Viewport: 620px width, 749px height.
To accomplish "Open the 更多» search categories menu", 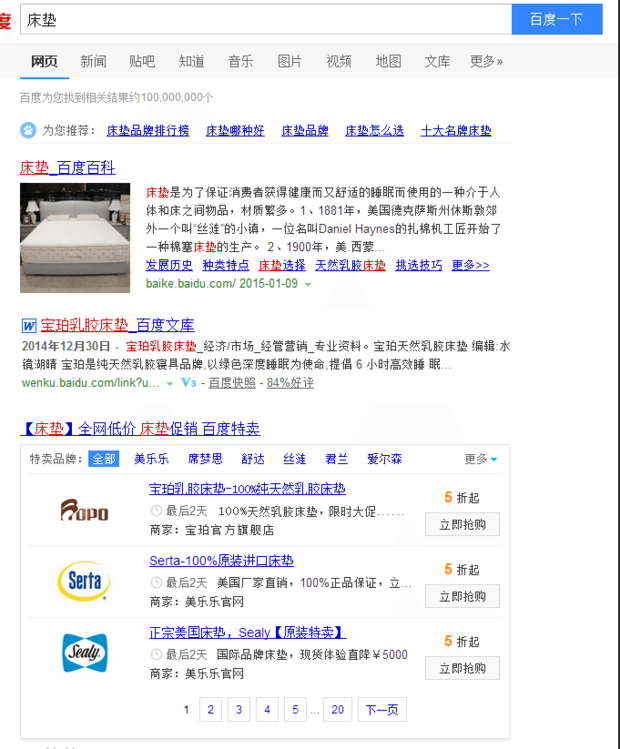I will click(486, 61).
